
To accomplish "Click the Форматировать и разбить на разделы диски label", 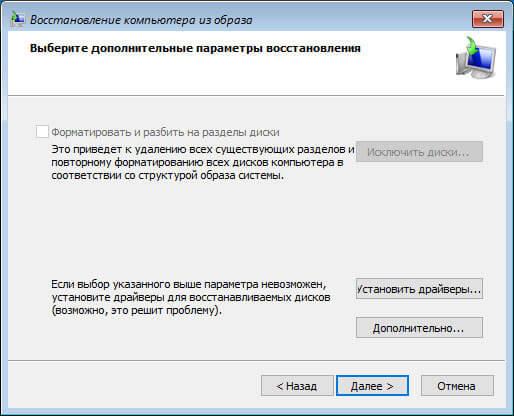I will coord(165,132).
